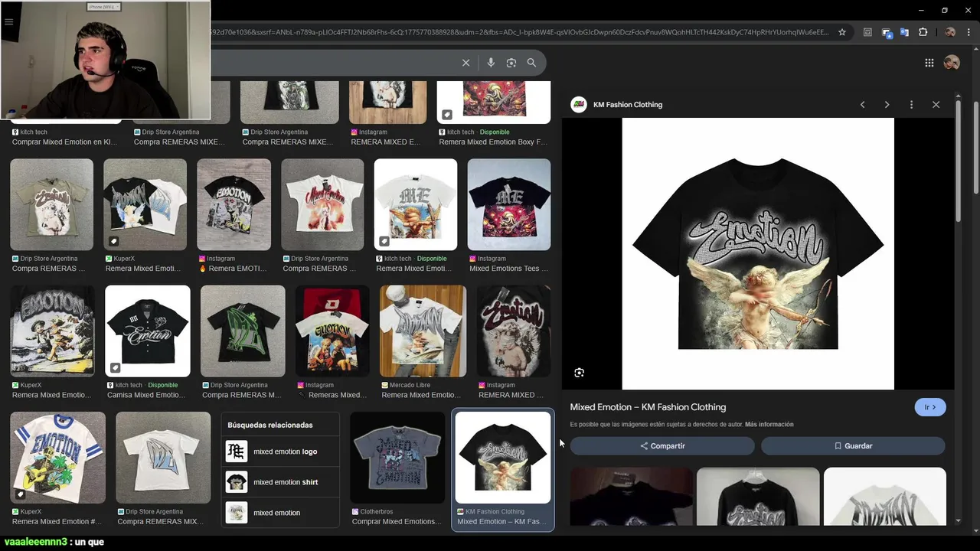This screenshot has height=551, width=980.
Task: Open the white Emotion shirt beside the blue-striped skeleton shirt
Action: [163, 458]
